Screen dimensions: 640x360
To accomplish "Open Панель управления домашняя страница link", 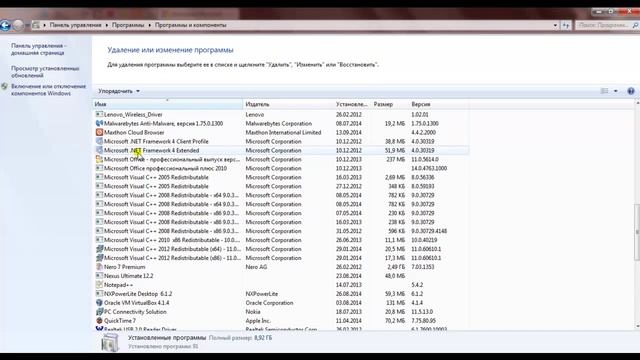I will click(38, 49).
